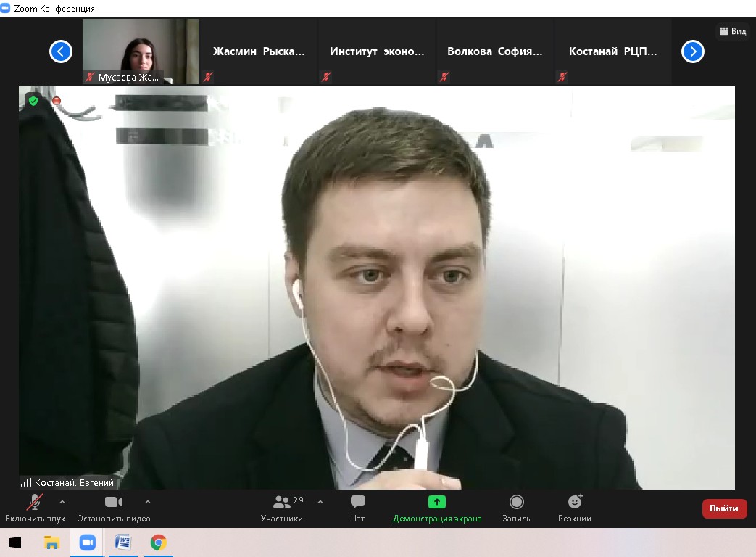756x557 pixels.
Task: Expand audio options arrow next to microphone
Action: (62, 502)
